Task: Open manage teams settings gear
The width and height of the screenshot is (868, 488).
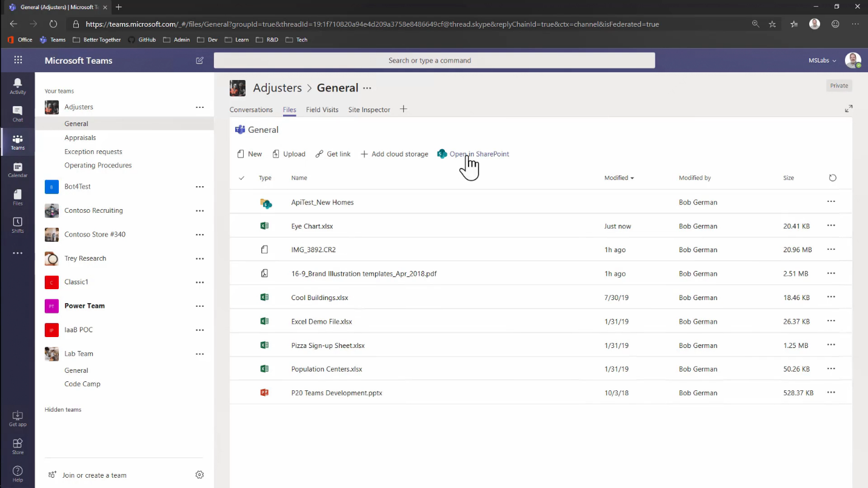Action: 199,475
